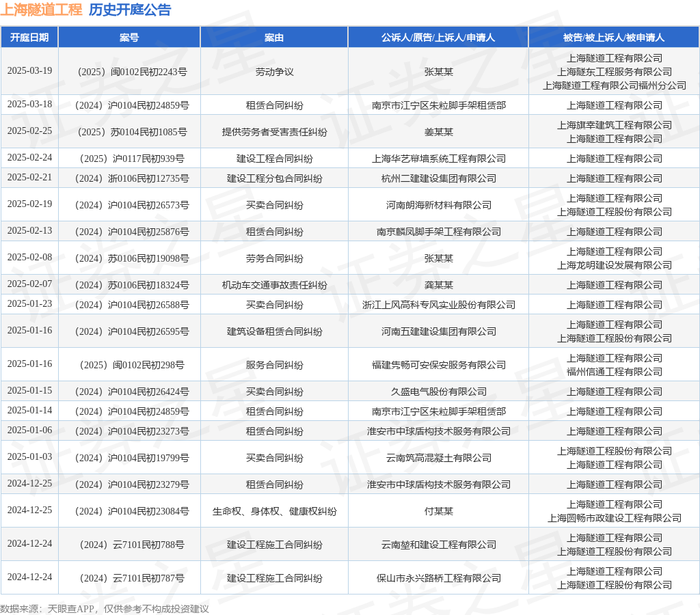Click defendant 上海隧道工程有限公司福州分公司
Viewport: 700px width, 615px height.
(614, 85)
